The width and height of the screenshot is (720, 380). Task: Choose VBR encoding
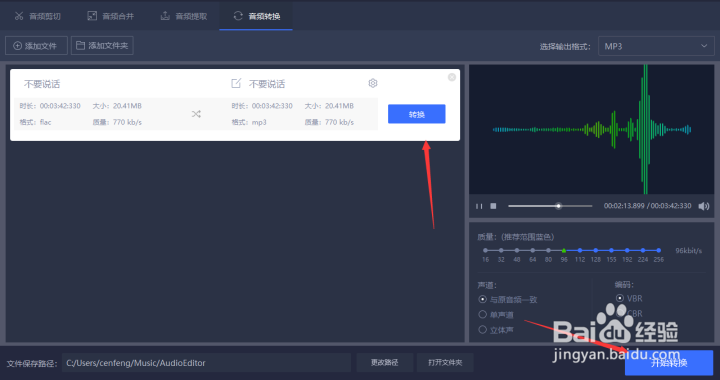pos(629,299)
